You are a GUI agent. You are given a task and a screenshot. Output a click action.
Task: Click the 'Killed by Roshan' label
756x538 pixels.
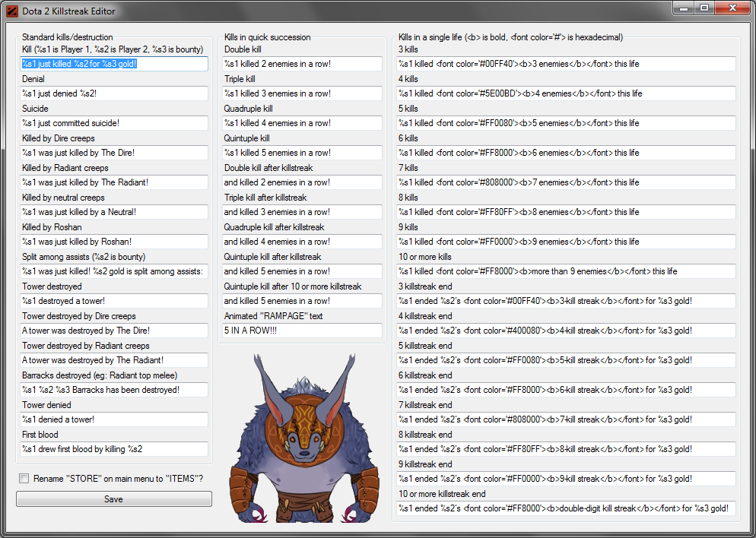pyautogui.click(x=52, y=227)
